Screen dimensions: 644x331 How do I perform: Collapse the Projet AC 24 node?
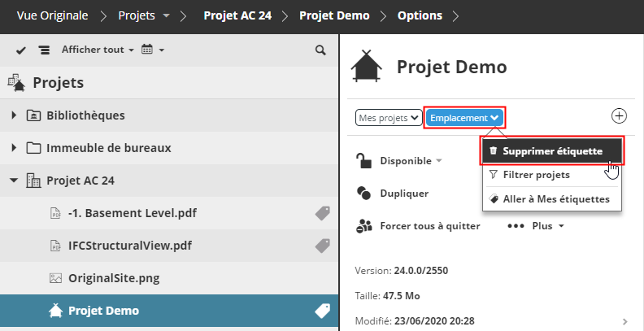click(14, 180)
